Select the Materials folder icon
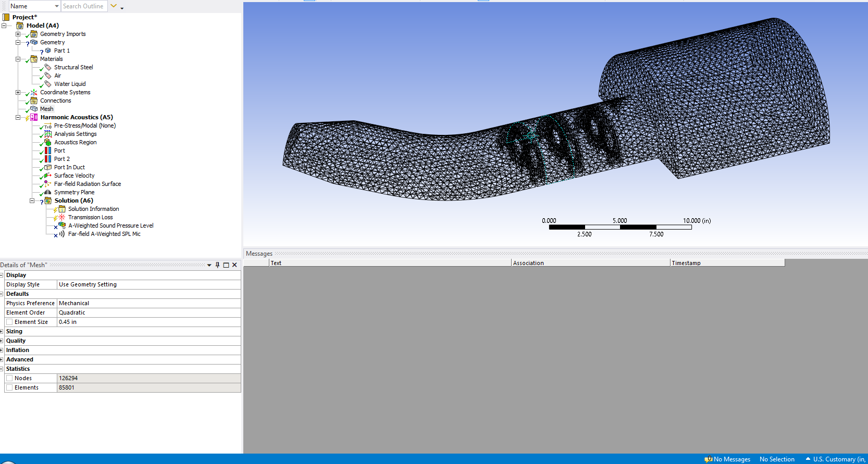Screen dimensions: 868x464 34,59
